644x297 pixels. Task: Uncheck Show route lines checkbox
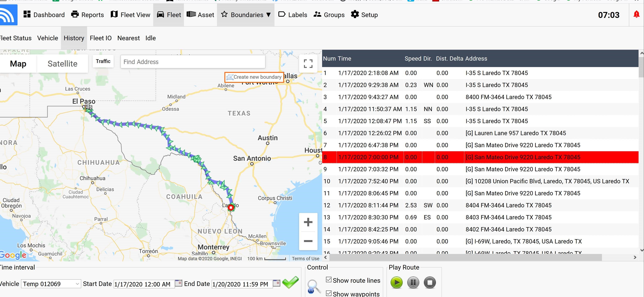coord(329,280)
